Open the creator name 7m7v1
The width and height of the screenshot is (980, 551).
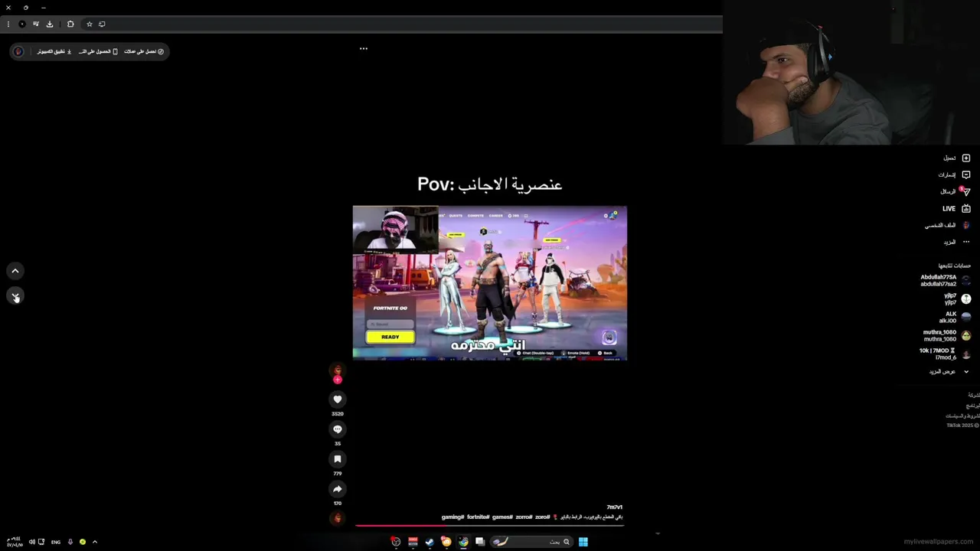[614, 507]
